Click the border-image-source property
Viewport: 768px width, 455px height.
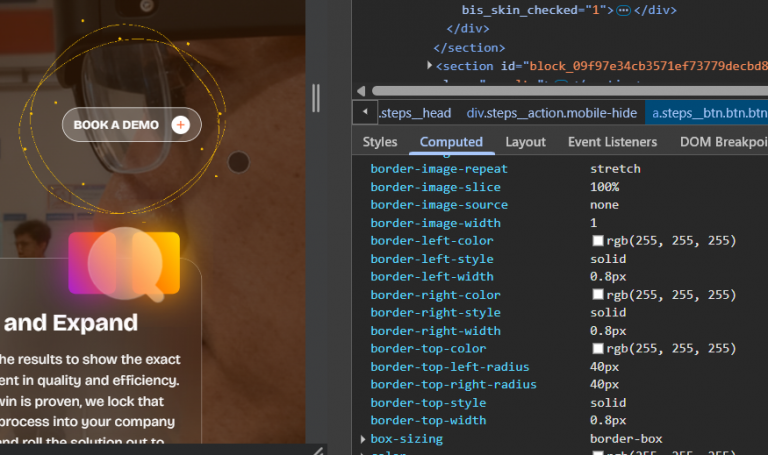(x=439, y=205)
